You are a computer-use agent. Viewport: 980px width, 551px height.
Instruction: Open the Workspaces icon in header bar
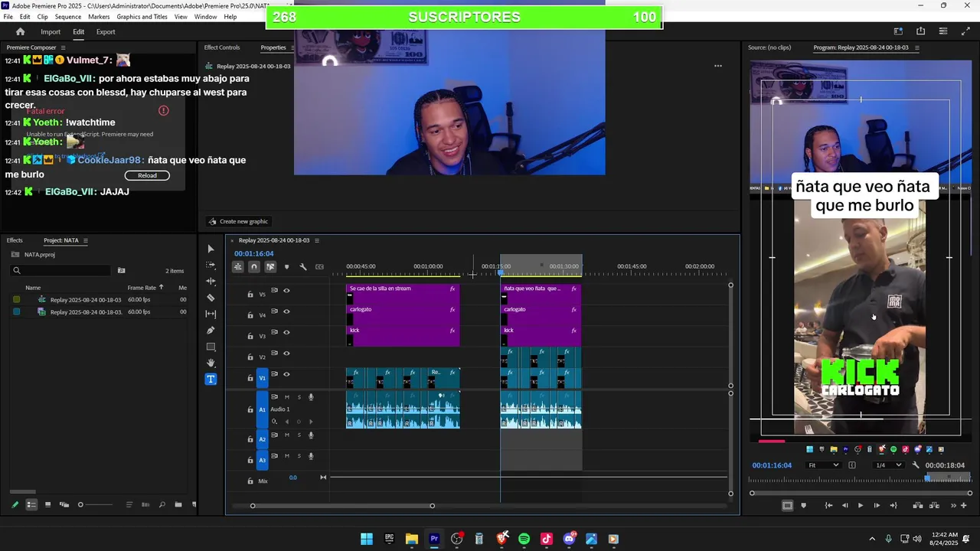pyautogui.click(x=898, y=31)
